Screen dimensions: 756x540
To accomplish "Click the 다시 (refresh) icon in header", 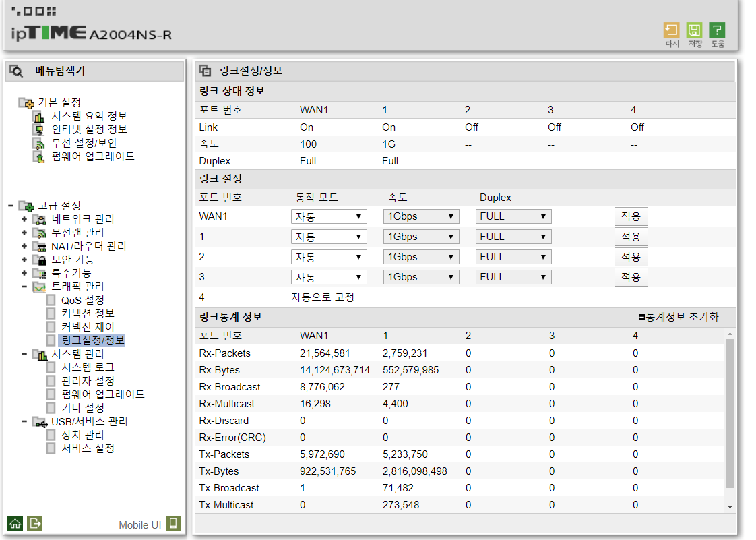I will click(671, 31).
